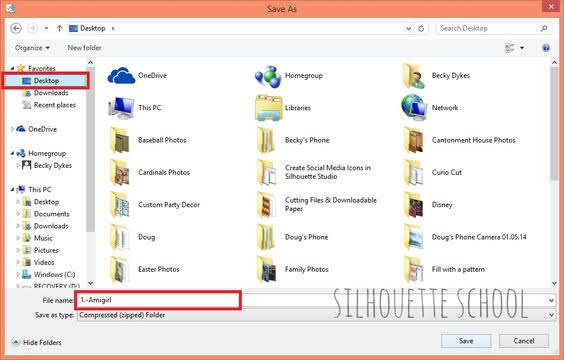This screenshot has width=564, height=360.
Task: Select the Fill with a pattern folder
Action: click(x=444, y=269)
